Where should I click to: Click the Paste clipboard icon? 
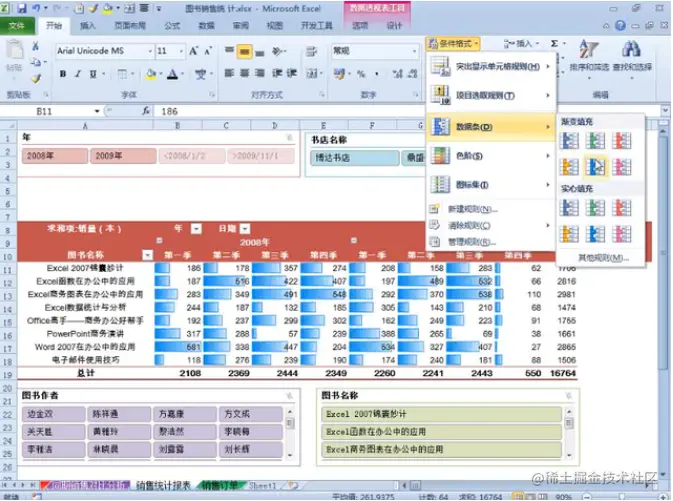click(14, 51)
